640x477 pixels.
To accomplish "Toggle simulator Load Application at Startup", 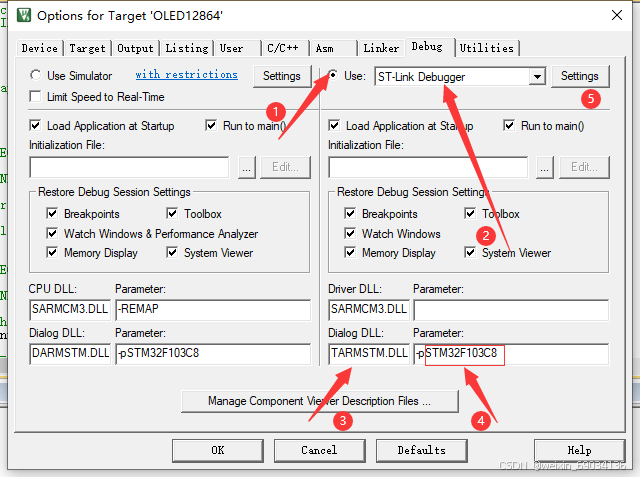I will [36, 126].
